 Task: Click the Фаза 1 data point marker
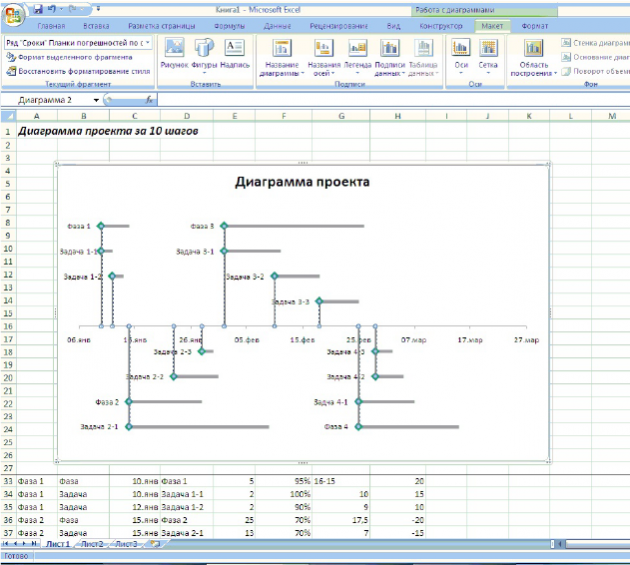point(101,226)
